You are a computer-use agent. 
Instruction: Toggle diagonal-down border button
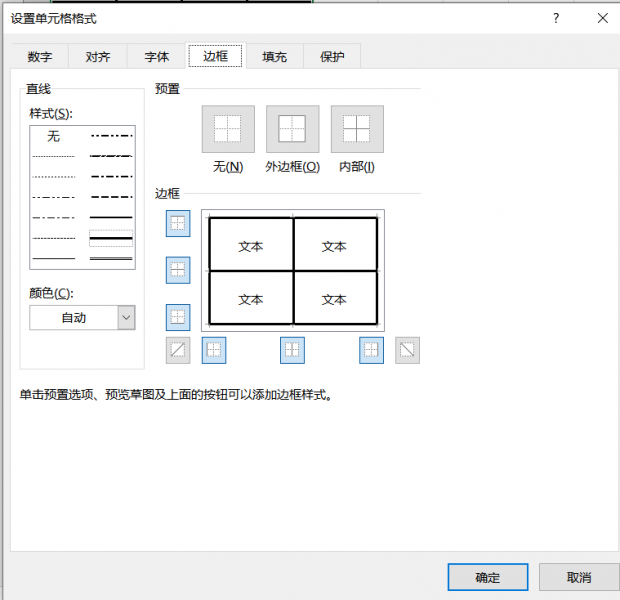(x=407, y=350)
